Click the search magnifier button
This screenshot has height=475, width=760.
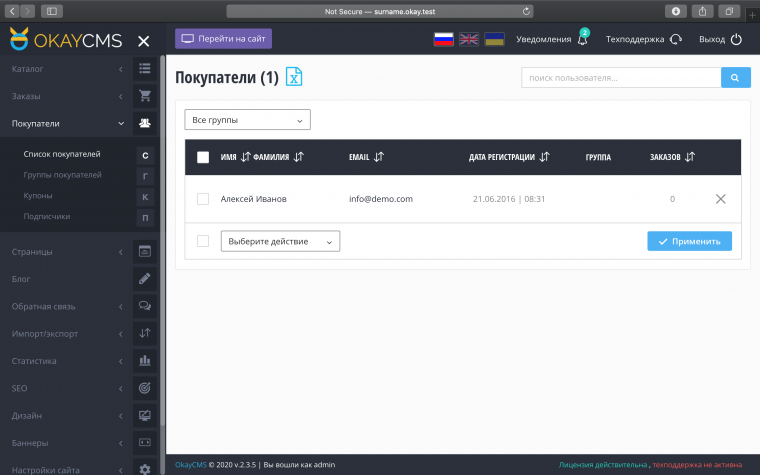tap(735, 78)
